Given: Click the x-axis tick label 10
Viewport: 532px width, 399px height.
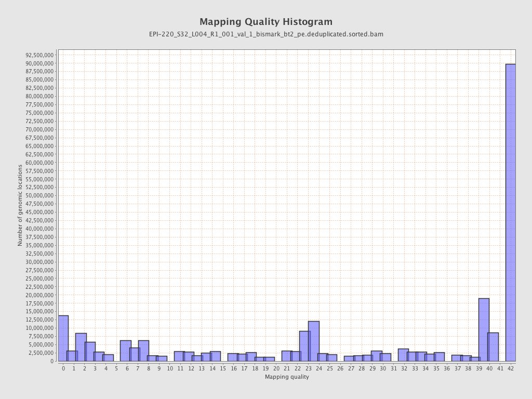Looking at the screenshot, I should tap(170, 368).
